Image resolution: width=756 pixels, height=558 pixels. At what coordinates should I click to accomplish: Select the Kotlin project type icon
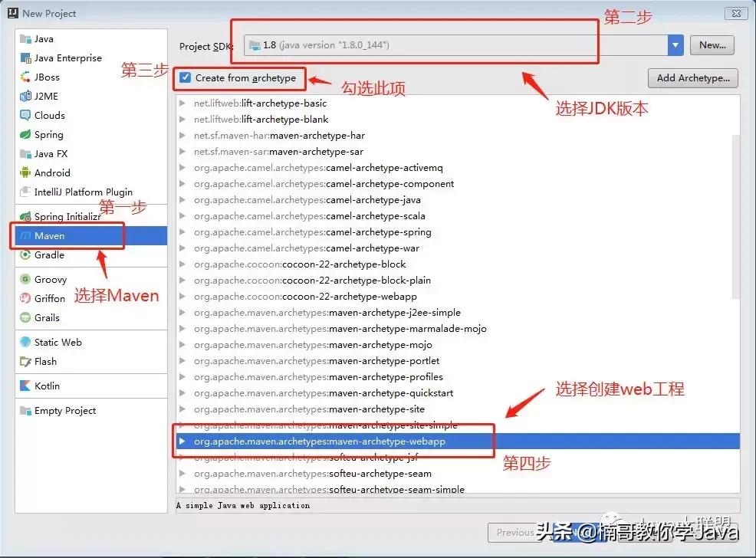[23, 386]
